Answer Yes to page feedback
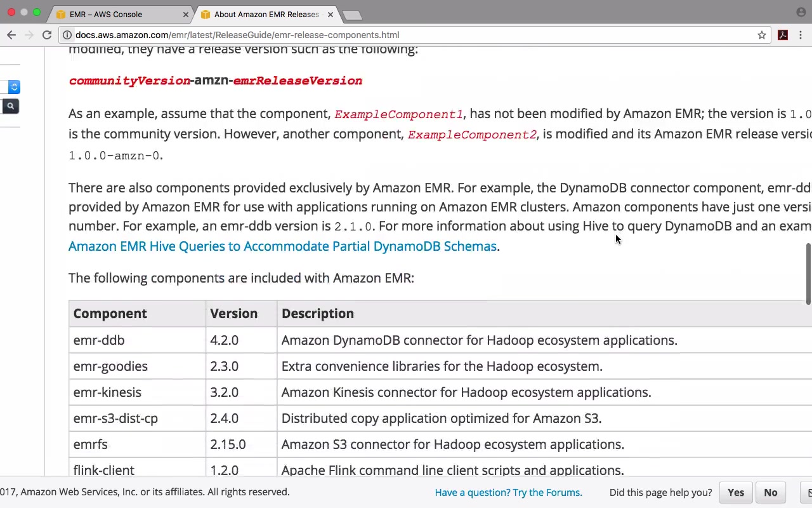The height and width of the screenshot is (508, 812). 736,493
